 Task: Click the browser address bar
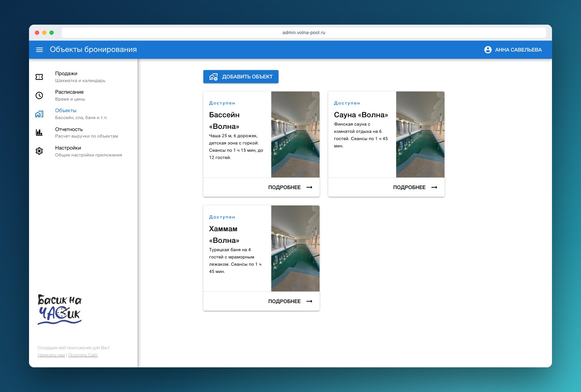(x=304, y=33)
